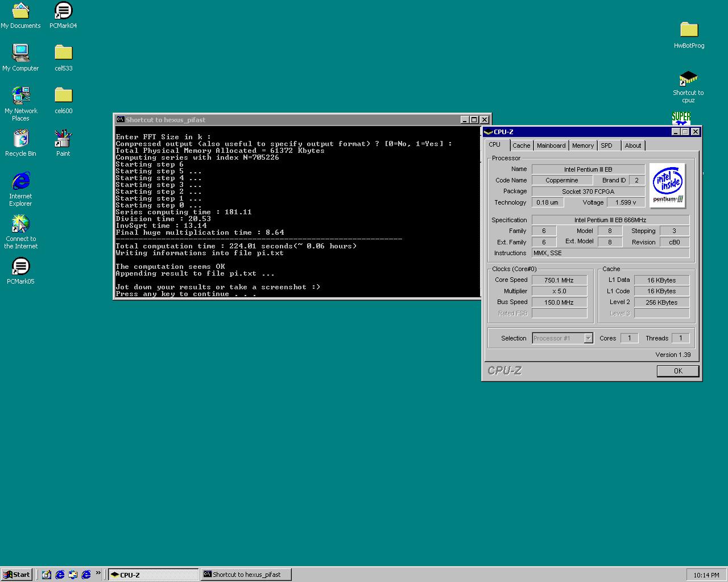Click the L1 Data value 16 KBytes

point(661,280)
